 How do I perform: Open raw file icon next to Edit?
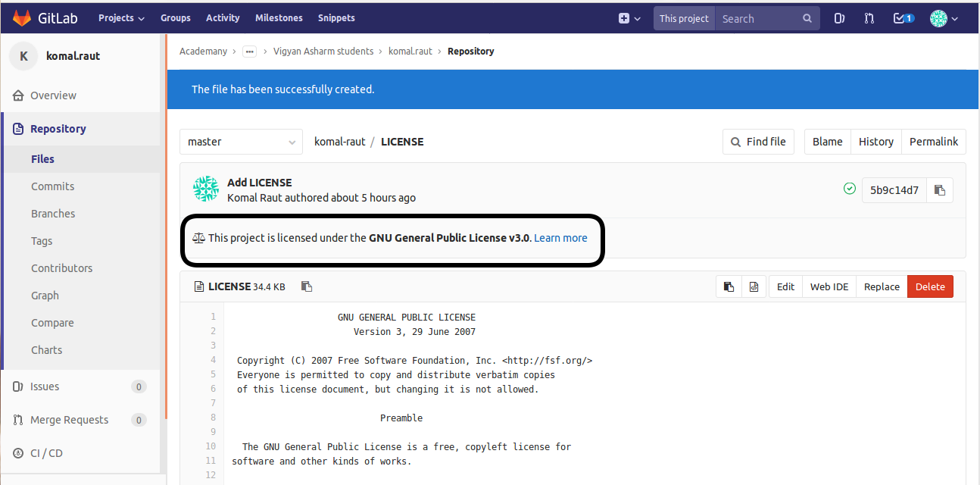754,286
